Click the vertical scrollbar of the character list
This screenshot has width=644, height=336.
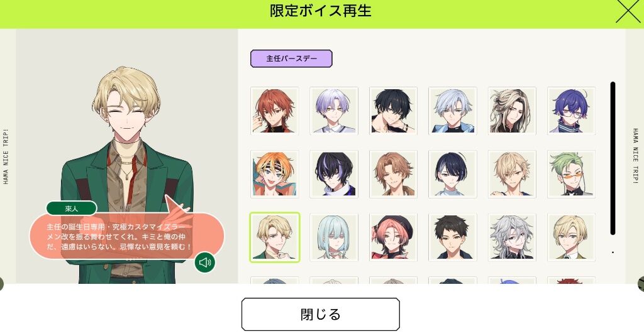coord(613,158)
